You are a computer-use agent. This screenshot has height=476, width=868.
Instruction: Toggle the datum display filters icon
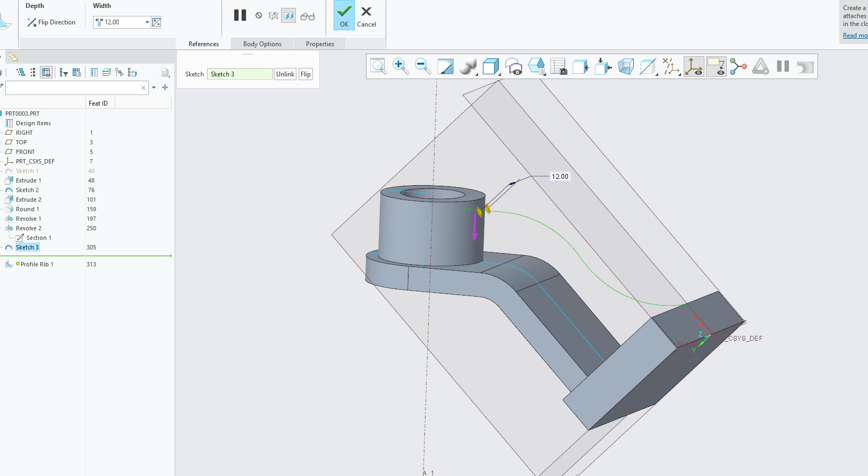pos(671,66)
